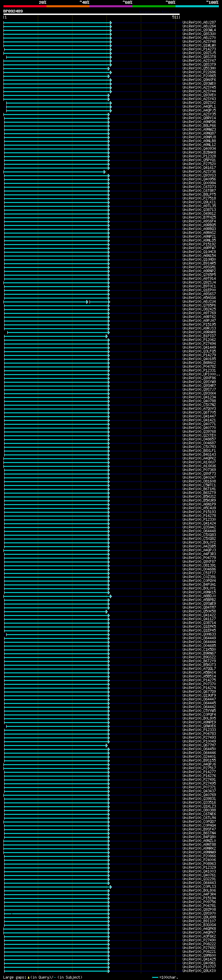Select truncated hit label UniRef100_UPI000..
This screenshot has height=980, width=222.
click(x=201, y=374)
